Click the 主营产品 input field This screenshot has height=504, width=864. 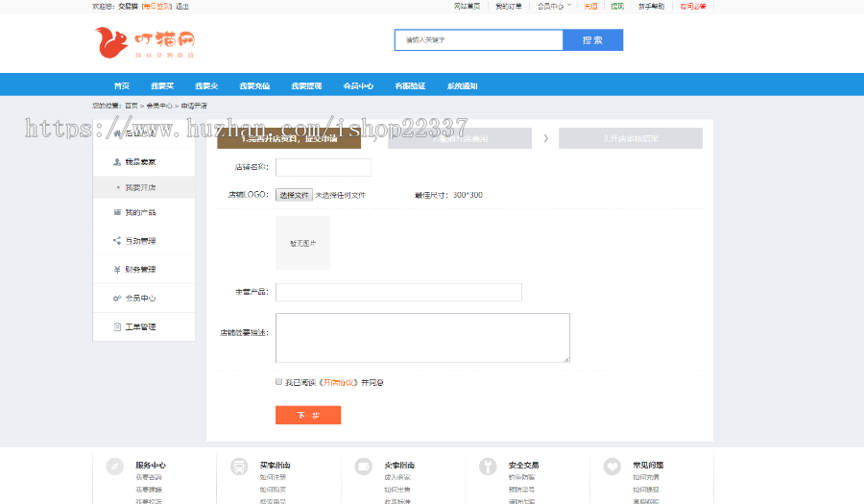(398, 292)
